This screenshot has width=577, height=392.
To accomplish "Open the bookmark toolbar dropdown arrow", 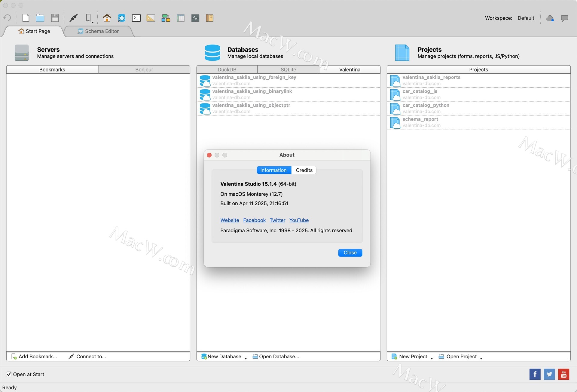I will 93,22.
